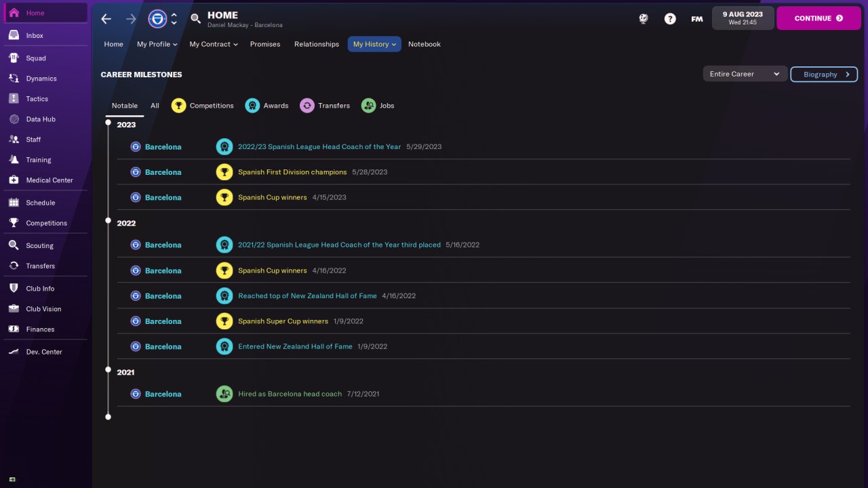This screenshot has width=868, height=488.
Task: Open the Promises tab
Action: (x=265, y=44)
